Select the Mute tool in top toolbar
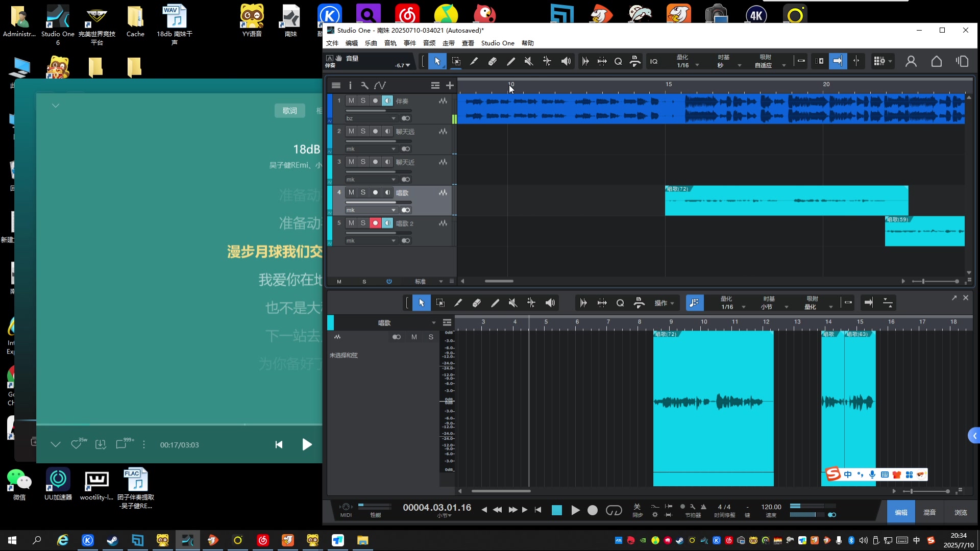Image resolution: width=980 pixels, height=551 pixels. [528, 61]
